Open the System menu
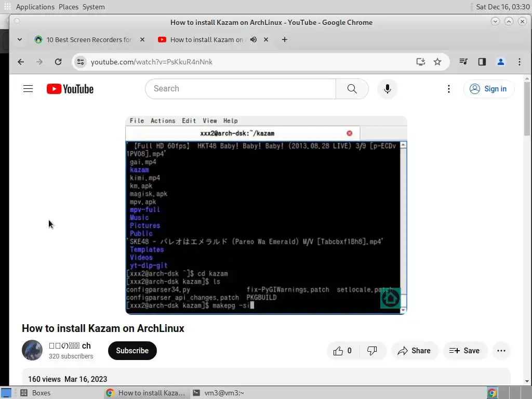Screen dimensions: 532x399 (x=94, y=7)
